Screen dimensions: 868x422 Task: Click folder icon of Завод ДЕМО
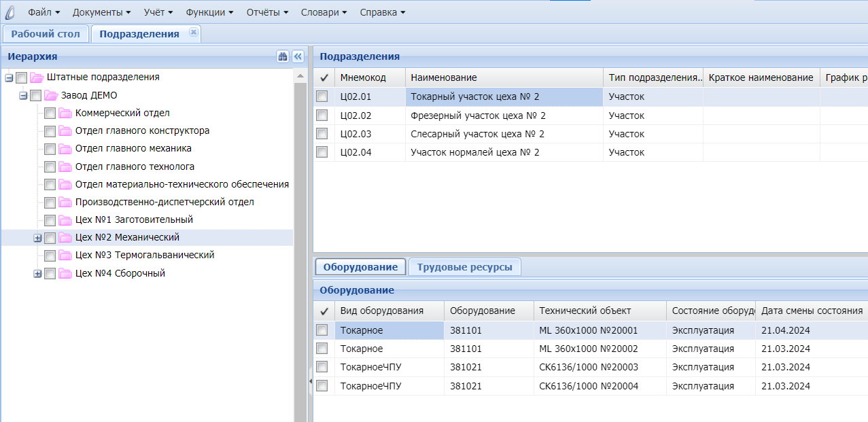click(x=51, y=96)
